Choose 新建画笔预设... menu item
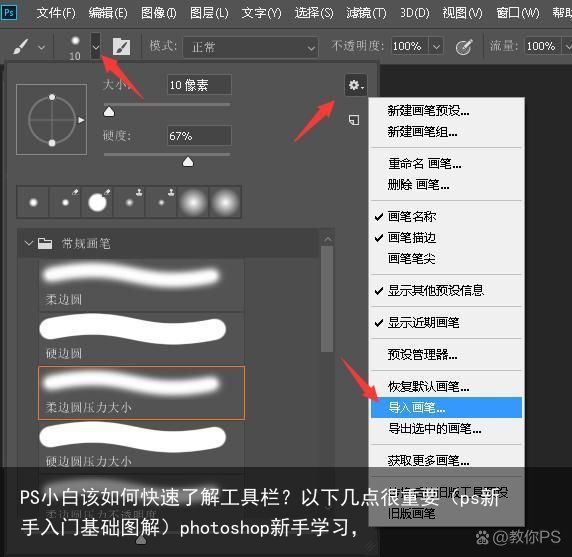This screenshot has height=557, width=572. click(447, 111)
